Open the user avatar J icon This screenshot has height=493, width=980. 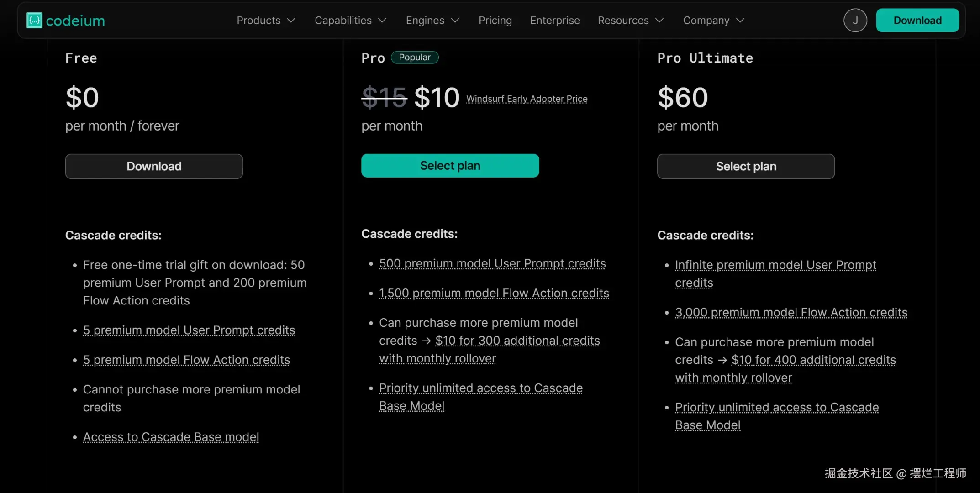855,21
